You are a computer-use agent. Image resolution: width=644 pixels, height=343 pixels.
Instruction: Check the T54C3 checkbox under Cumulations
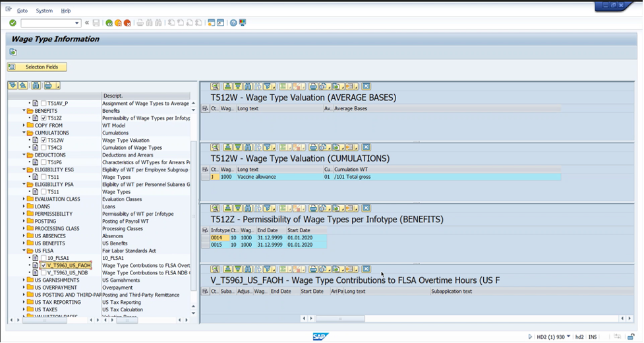point(44,148)
